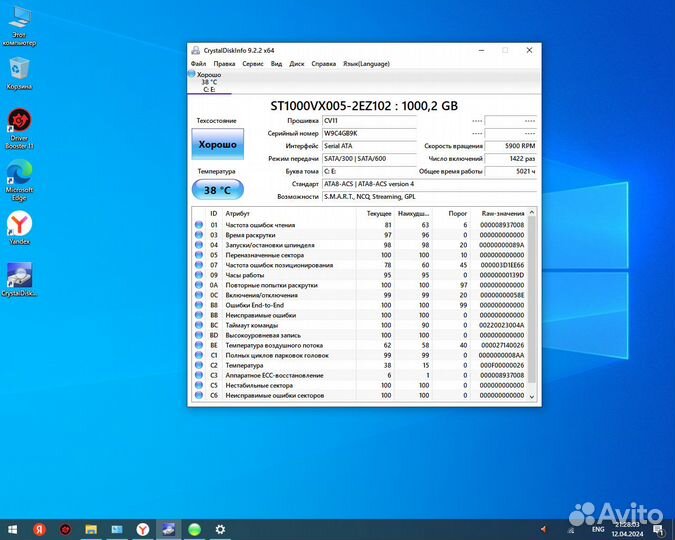This screenshot has height=540, width=675.
Task: Click status icon for attribute 0A
Action: coord(199,285)
